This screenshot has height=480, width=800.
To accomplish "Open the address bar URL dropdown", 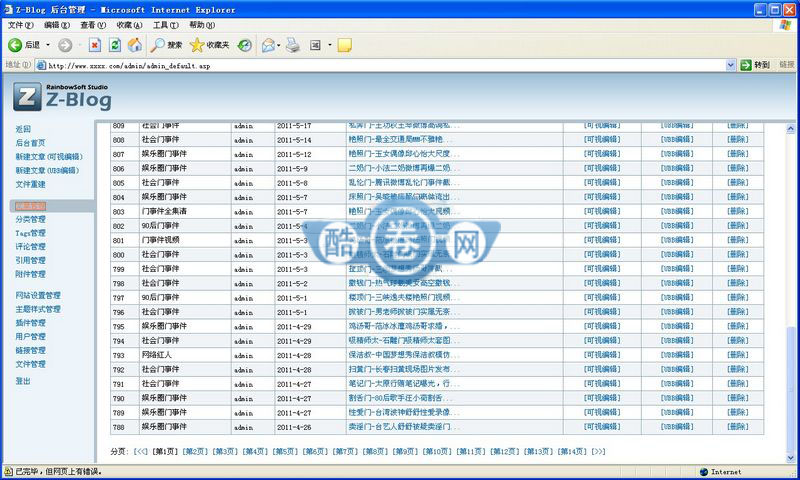I will (731, 65).
